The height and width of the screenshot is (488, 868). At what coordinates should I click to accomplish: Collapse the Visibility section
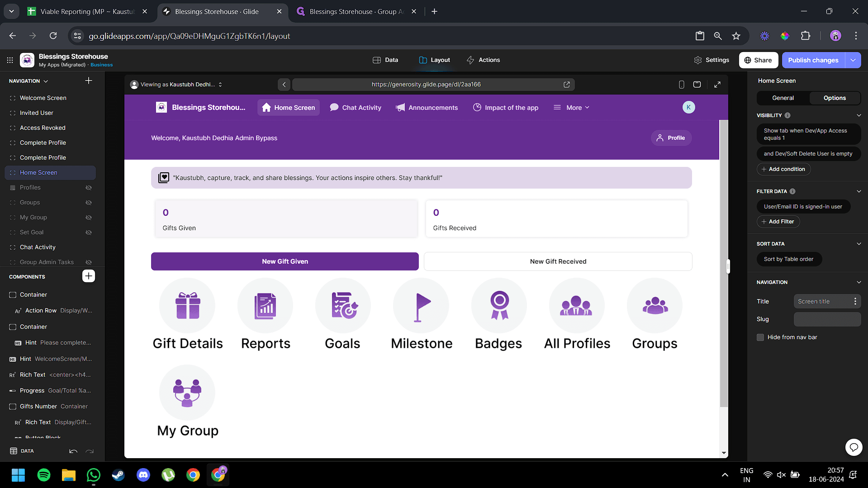tap(859, 115)
